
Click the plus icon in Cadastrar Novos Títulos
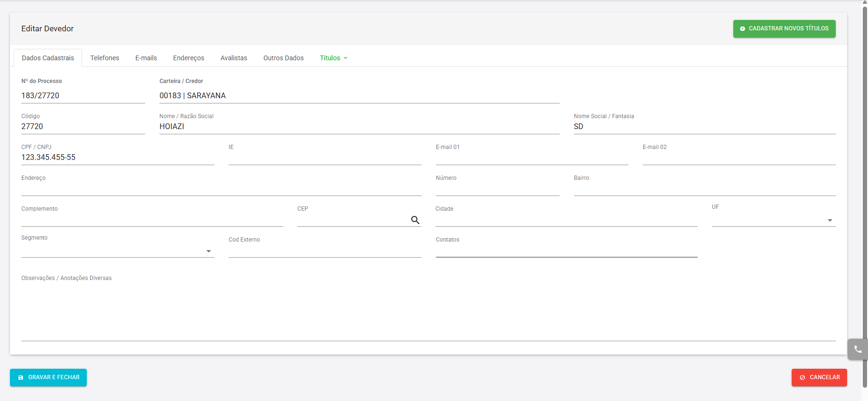point(743,29)
